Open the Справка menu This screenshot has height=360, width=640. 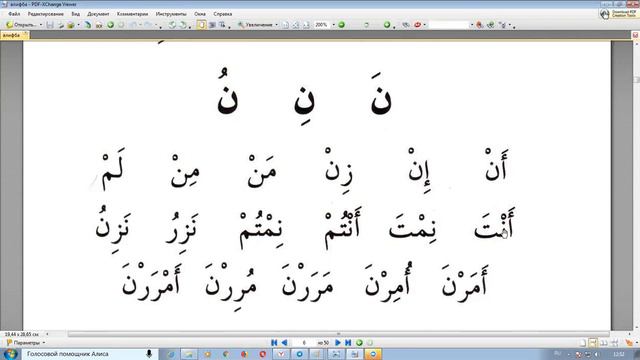[x=223, y=14]
